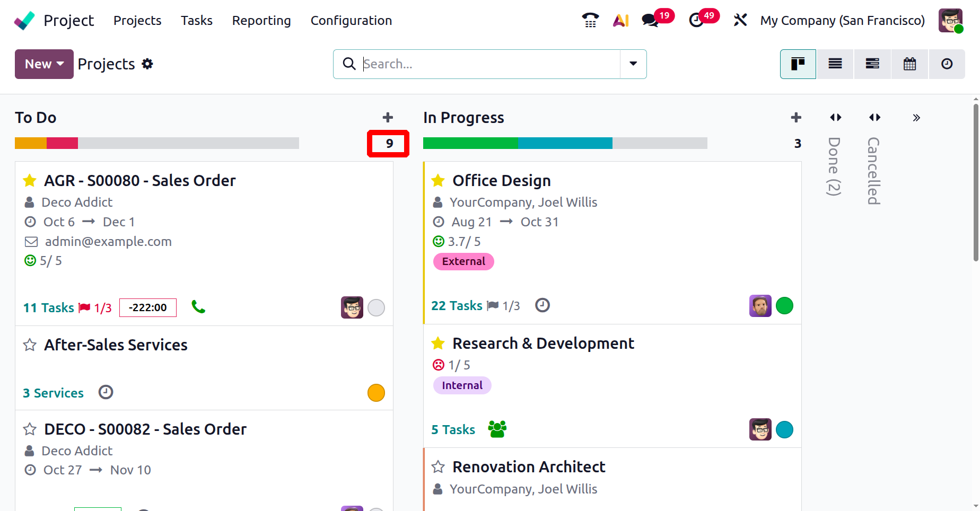The image size is (980, 511).
Task: Open the search options dropdown arrow
Action: tap(633, 64)
